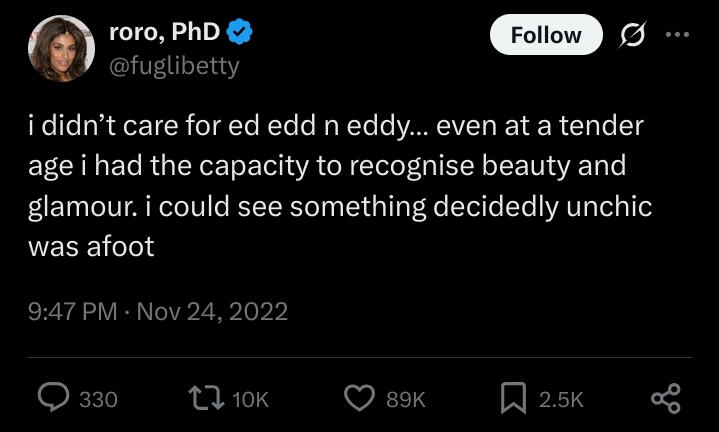Open the three-dot more options menu
This screenshot has height=432, width=719.
pyautogui.click(x=678, y=34)
